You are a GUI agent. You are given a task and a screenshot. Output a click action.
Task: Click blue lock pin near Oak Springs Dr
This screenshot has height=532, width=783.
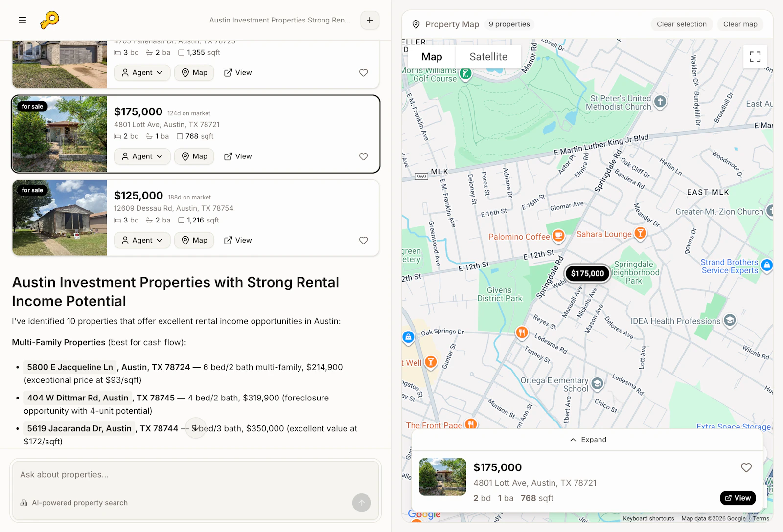coord(408,337)
